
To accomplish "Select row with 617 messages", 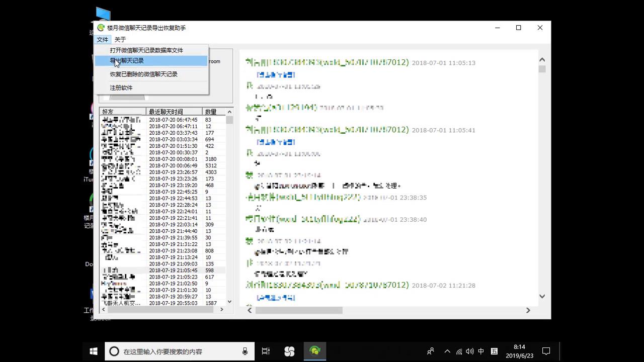I will (x=163, y=277).
